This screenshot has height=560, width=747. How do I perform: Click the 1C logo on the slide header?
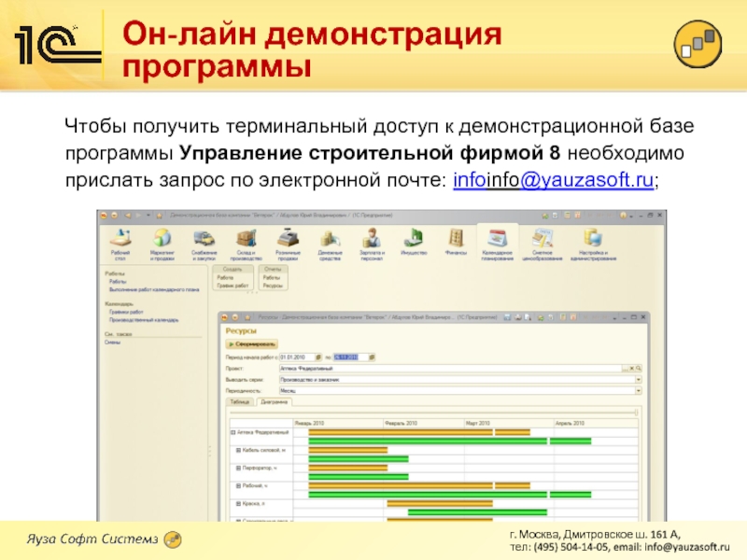(x=58, y=44)
